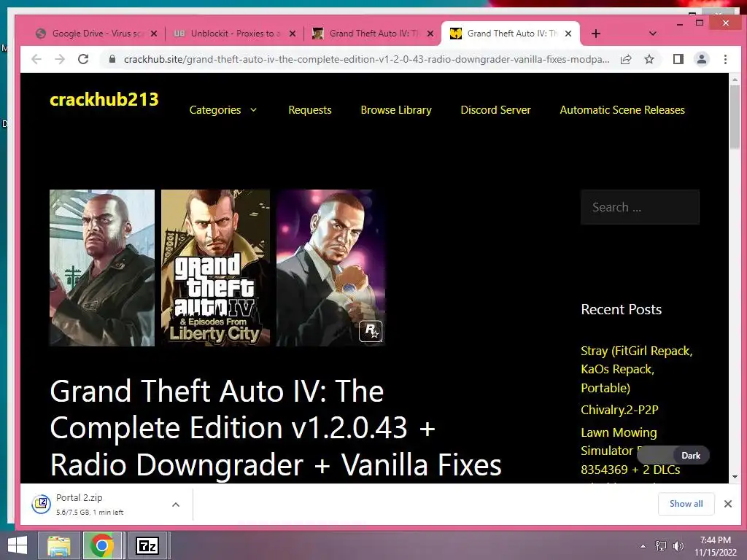
Task: Bookmark this page with the star
Action: (649, 59)
